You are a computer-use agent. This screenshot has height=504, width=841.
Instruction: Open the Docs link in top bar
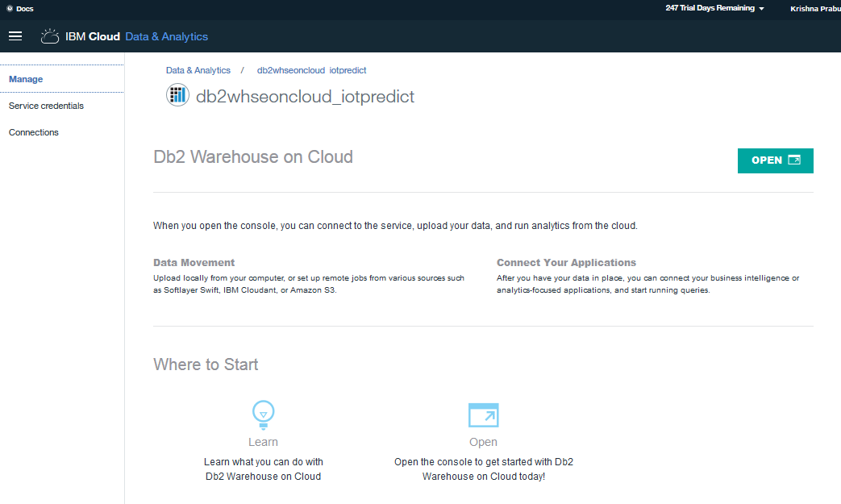point(25,9)
